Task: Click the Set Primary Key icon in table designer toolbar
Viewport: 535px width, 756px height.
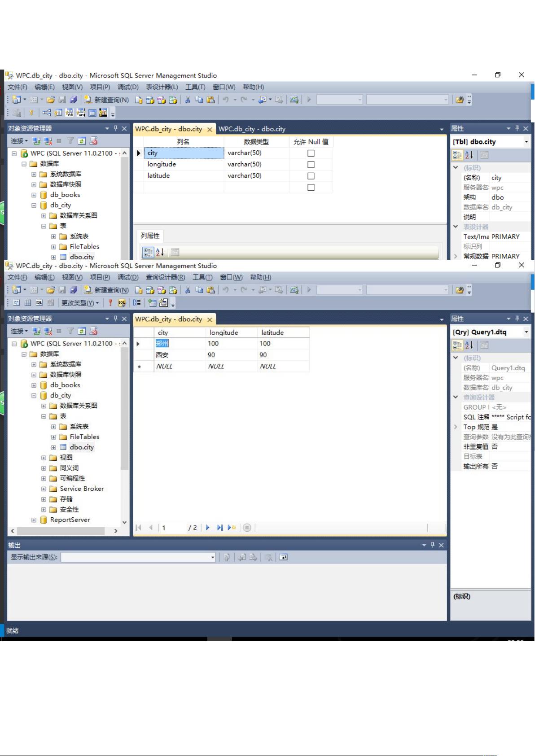Action: (31, 113)
